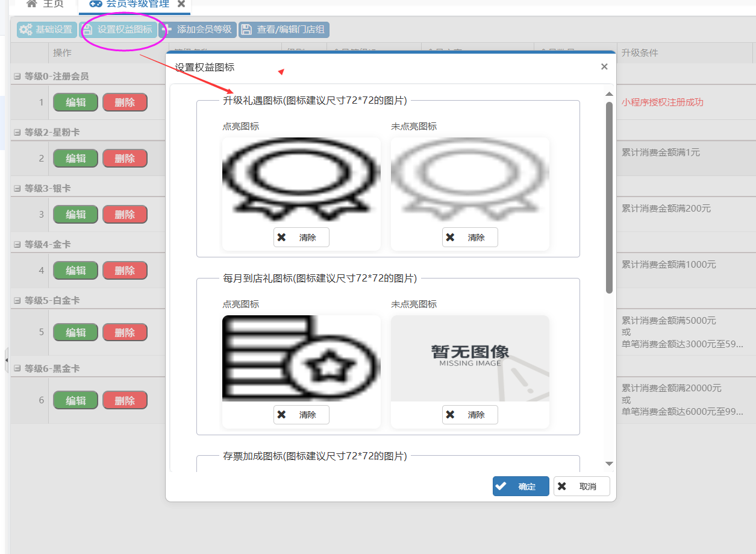Collapse the 等级3-银卡 group
This screenshot has width=756, height=554.
(17, 189)
